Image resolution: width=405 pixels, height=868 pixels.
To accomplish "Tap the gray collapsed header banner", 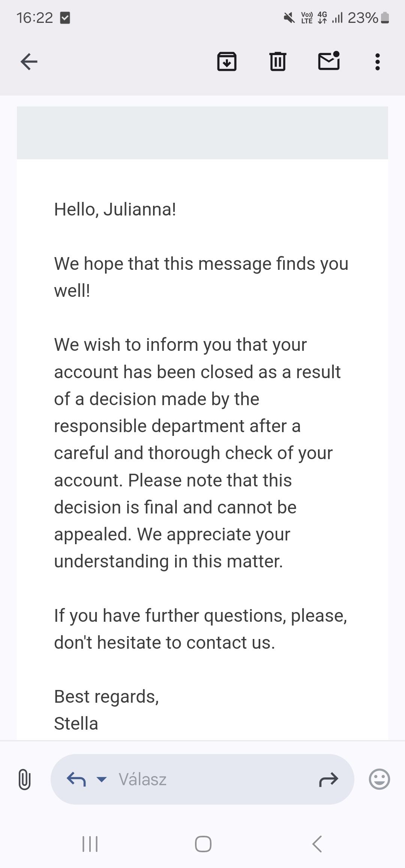I will [x=202, y=133].
